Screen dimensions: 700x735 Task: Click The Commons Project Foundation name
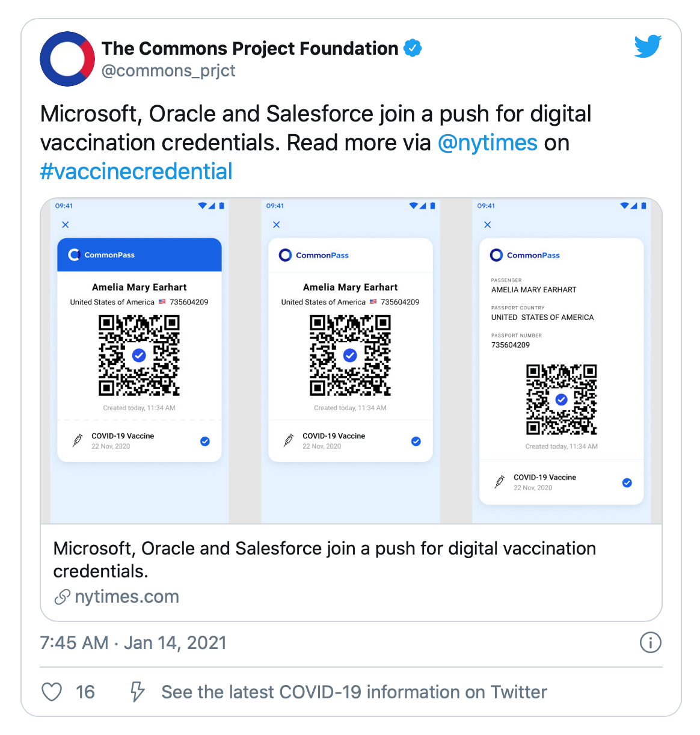tap(250, 48)
